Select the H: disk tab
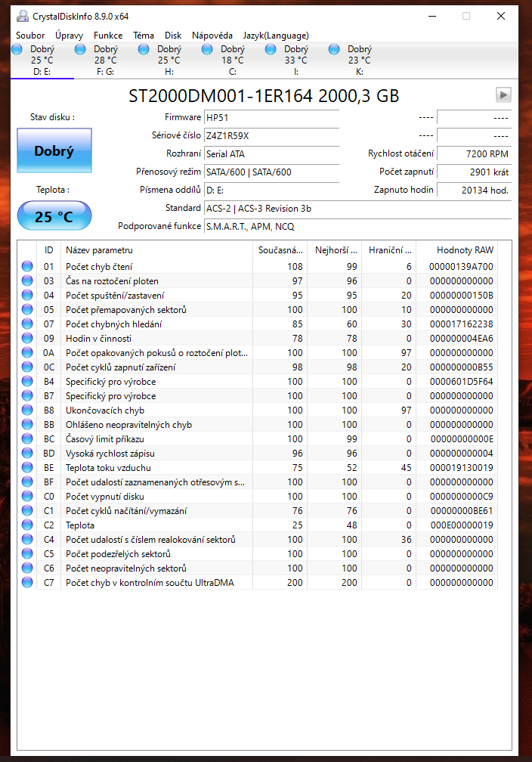The width and height of the screenshot is (532, 762). point(169,60)
